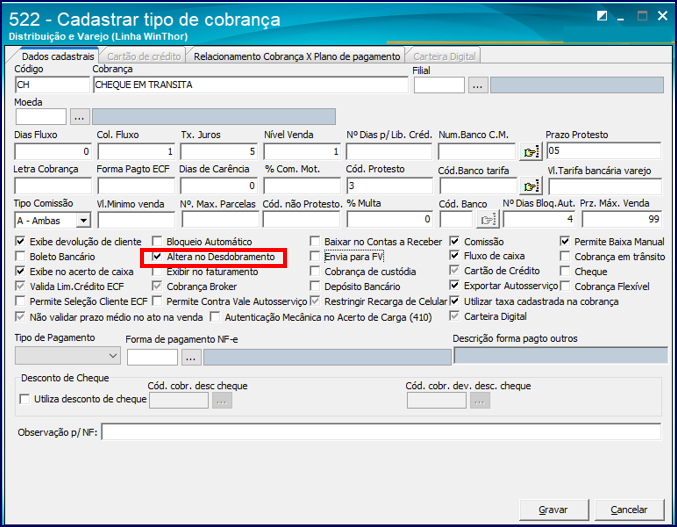Toggle Exibe devolução de cliente checkbox
Screen dimensions: 677x527
click(20, 241)
